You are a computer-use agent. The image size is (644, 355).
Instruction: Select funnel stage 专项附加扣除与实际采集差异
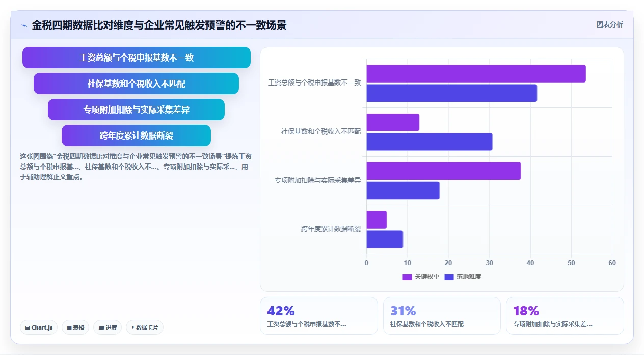point(137,110)
